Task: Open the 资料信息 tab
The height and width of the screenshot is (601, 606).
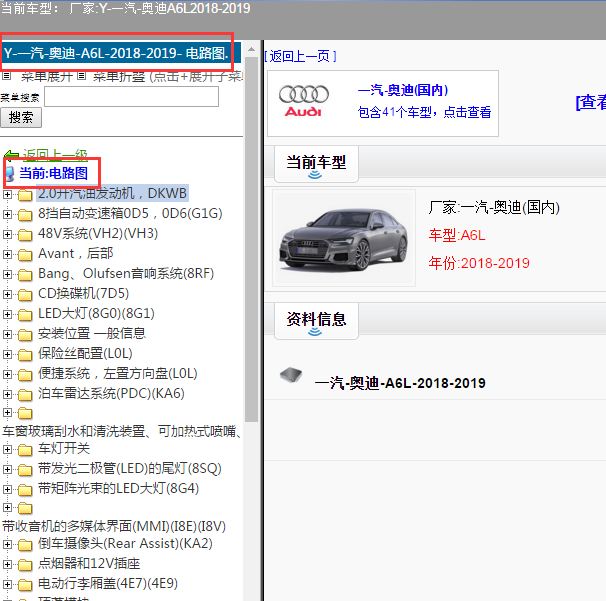Action: tap(316, 321)
